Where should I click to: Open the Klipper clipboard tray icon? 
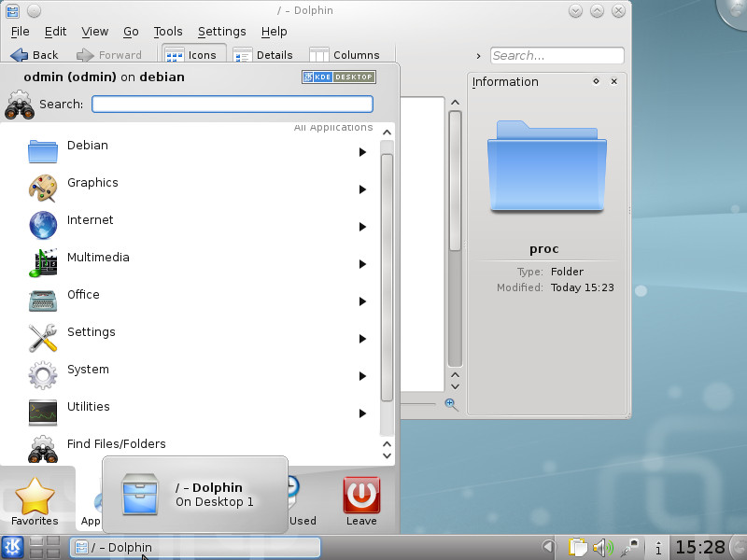[x=578, y=547]
